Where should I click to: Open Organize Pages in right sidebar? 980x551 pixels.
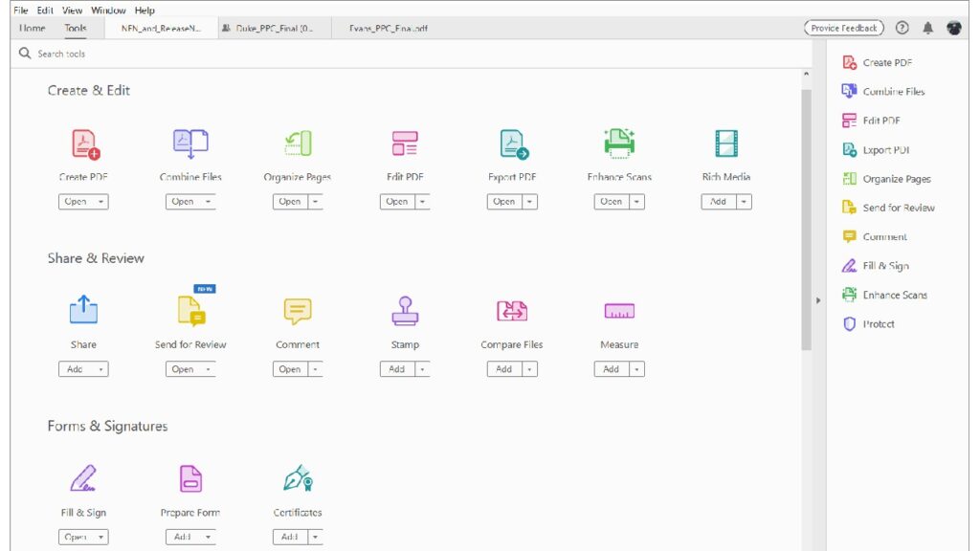click(886, 179)
